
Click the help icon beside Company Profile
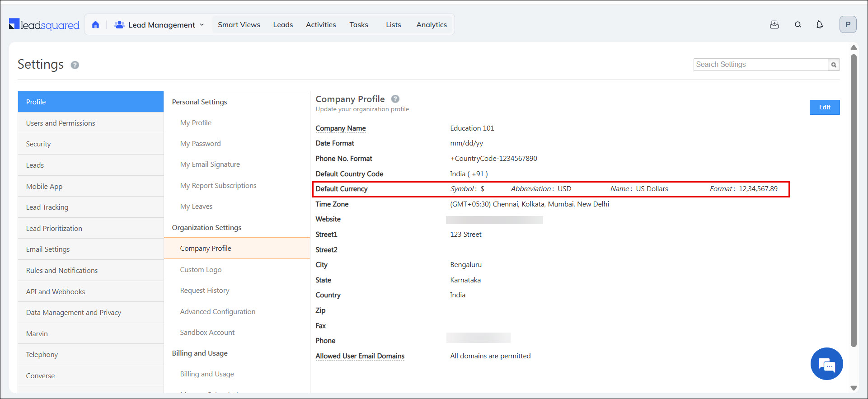point(395,99)
